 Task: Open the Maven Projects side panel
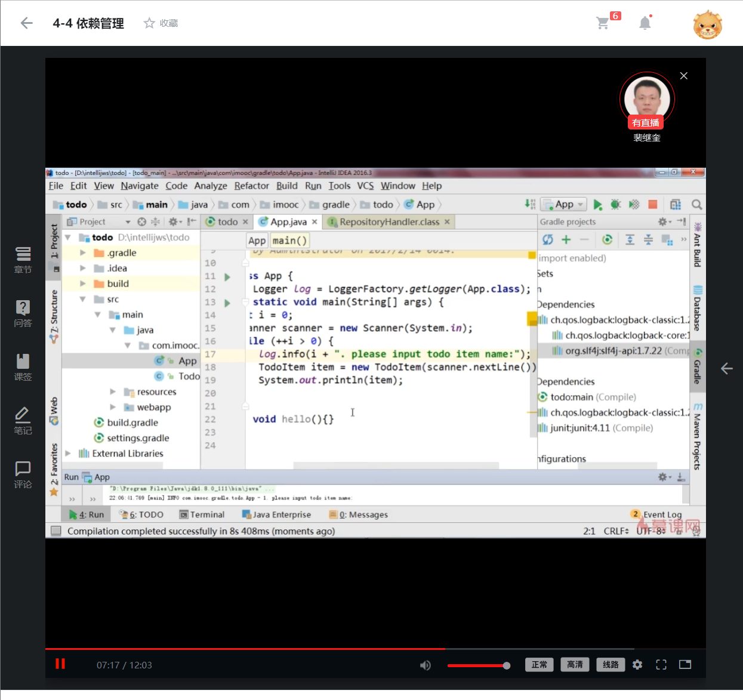(698, 437)
